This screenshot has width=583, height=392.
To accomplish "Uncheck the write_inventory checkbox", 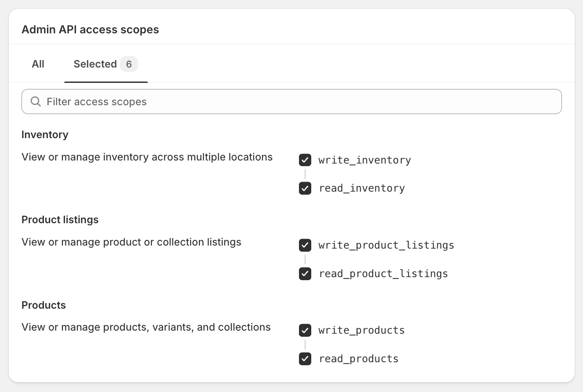I will tap(305, 160).
